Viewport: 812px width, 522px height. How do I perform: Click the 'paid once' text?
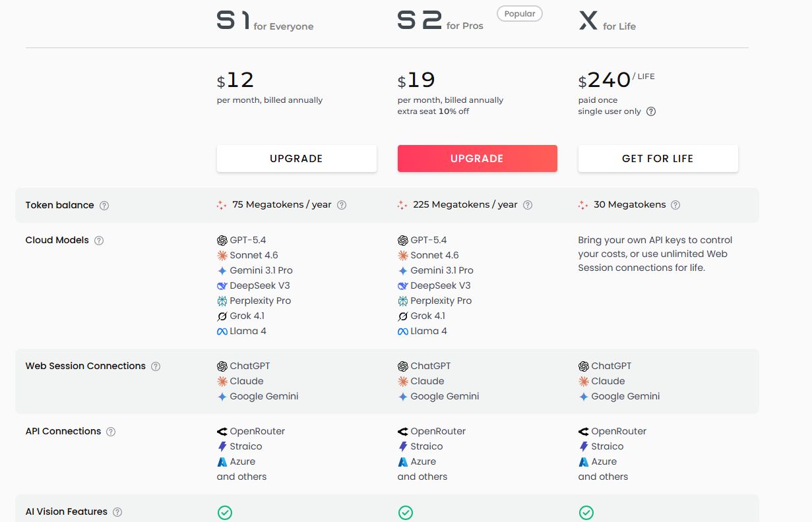pos(598,100)
